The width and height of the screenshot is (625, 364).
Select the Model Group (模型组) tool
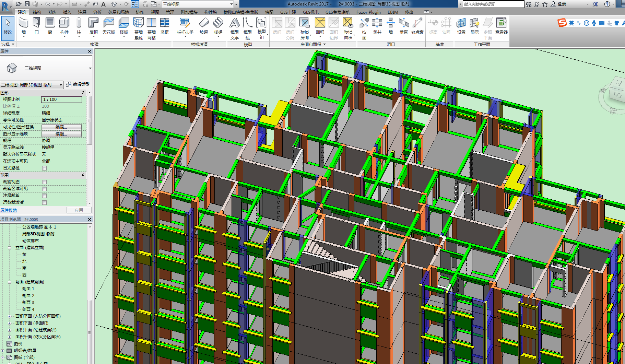pos(261,29)
